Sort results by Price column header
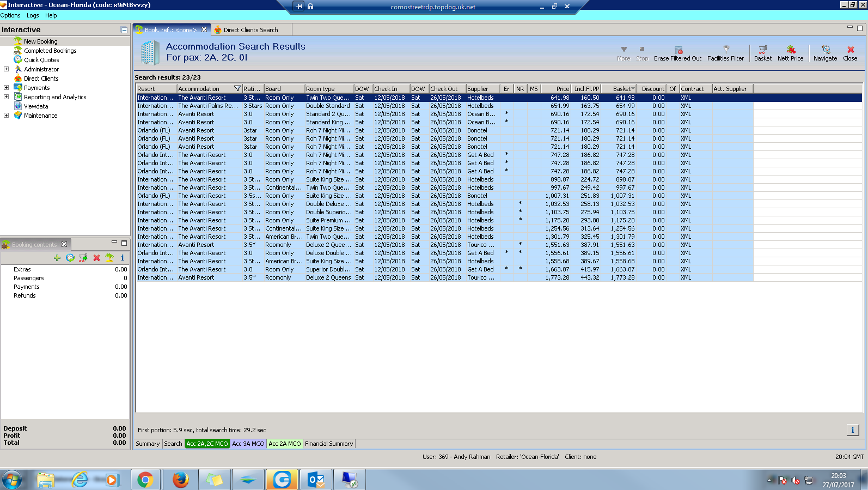Viewport: 868px width, 490px height. tap(556, 89)
